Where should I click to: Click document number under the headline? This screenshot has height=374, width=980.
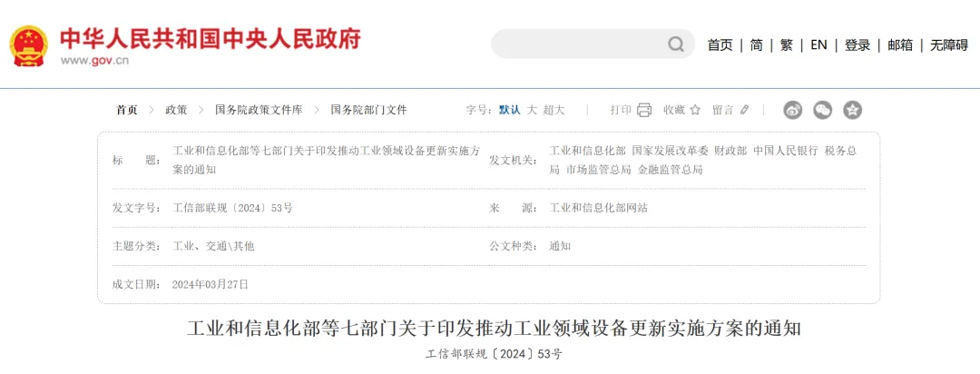pos(494,354)
